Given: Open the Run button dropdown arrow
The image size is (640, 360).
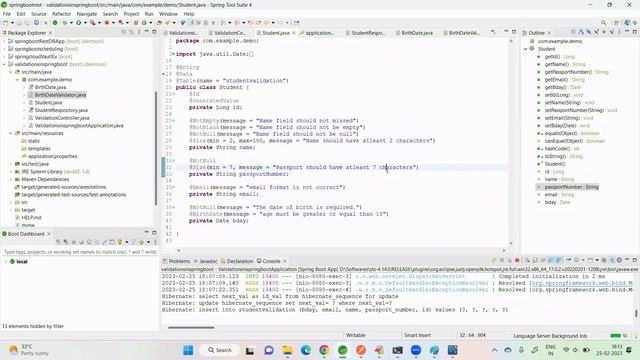Looking at the screenshot, I should (x=85, y=23).
